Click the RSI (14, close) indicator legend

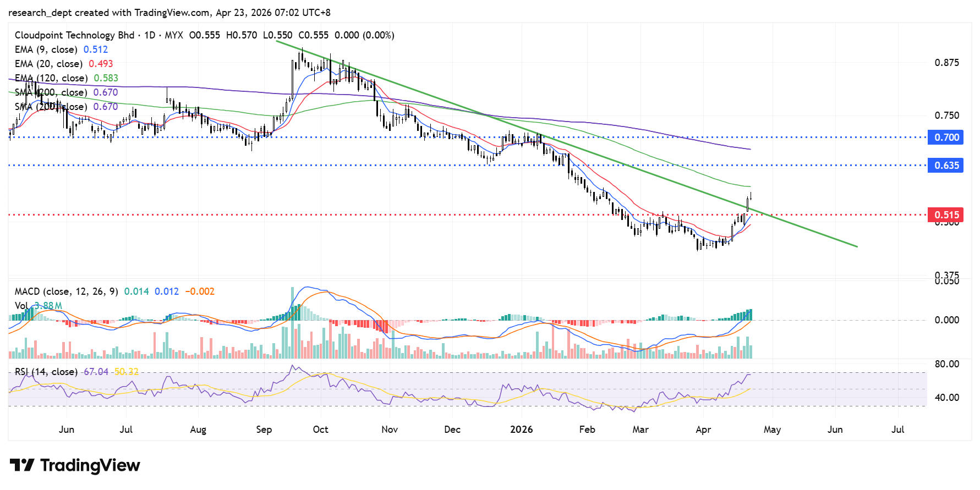tap(46, 372)
